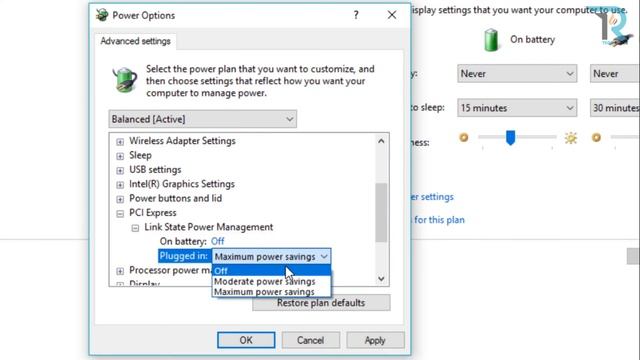
Task: Open the Plugged in Maximum power savings dropdown
Action: (x=271, y=256)
